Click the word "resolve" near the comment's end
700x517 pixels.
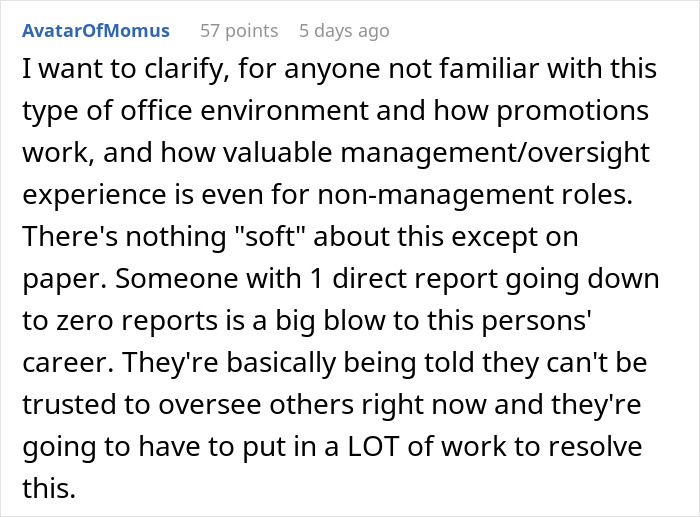[x=595, y=446]
